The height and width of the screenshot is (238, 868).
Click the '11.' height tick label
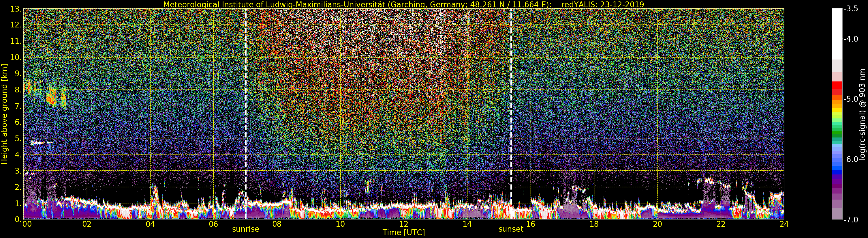[x=16, y=42]
